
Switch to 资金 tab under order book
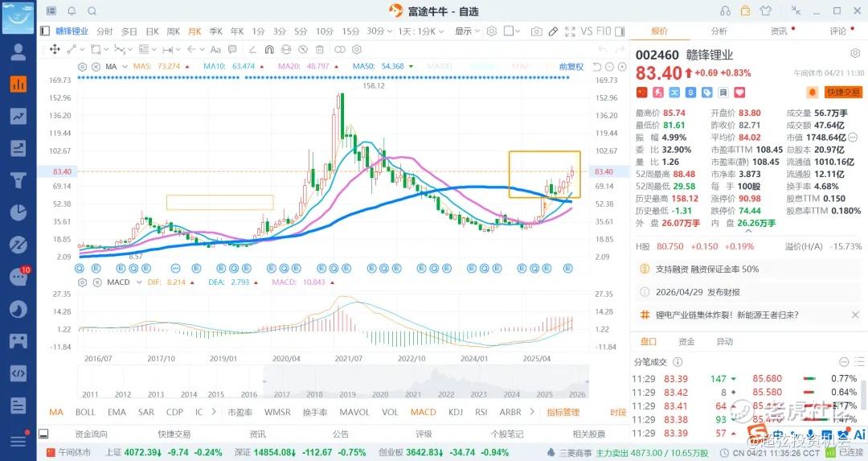click(686, 342)
